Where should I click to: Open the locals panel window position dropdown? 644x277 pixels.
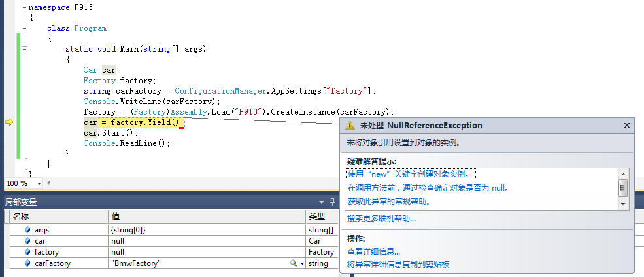321,202
